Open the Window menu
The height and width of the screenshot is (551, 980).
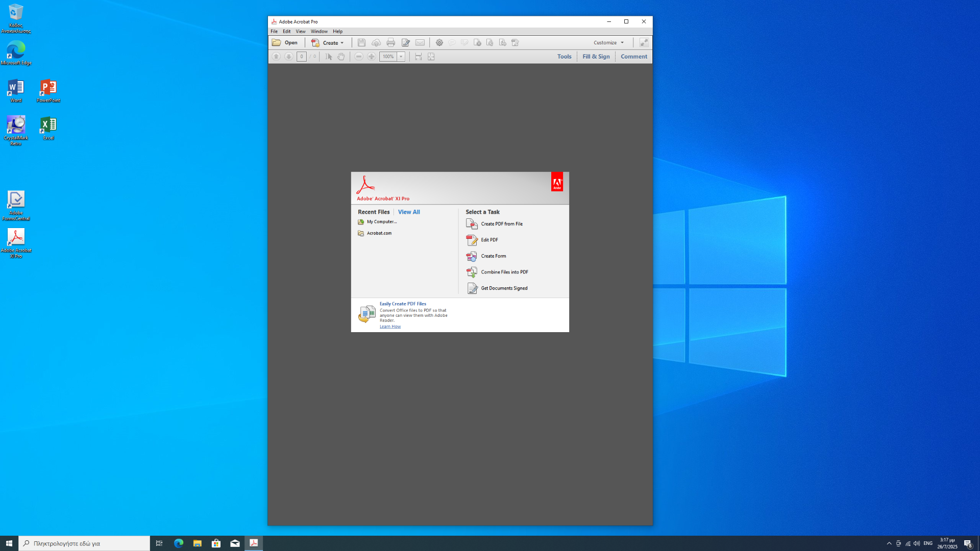[320, 32]
